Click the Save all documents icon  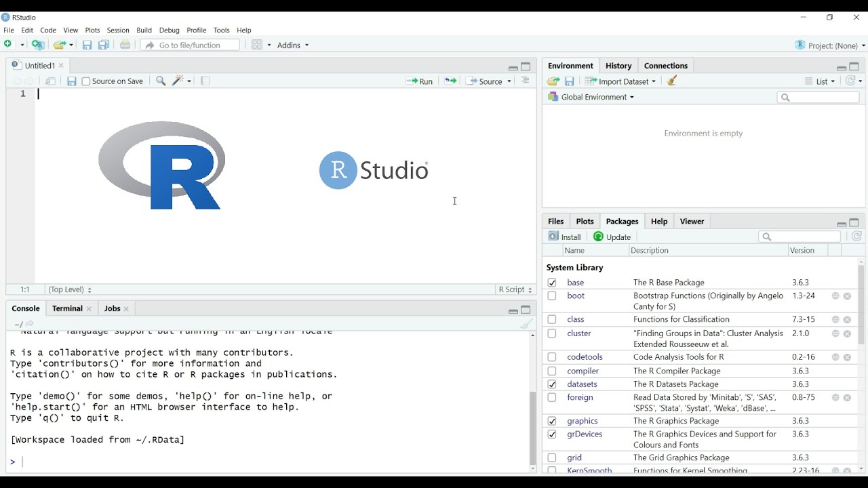point(104,45)
